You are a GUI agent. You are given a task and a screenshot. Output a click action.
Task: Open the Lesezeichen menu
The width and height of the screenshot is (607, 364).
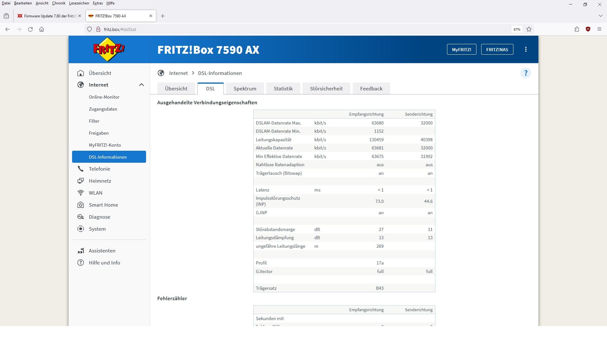click(x=79, y=3)
